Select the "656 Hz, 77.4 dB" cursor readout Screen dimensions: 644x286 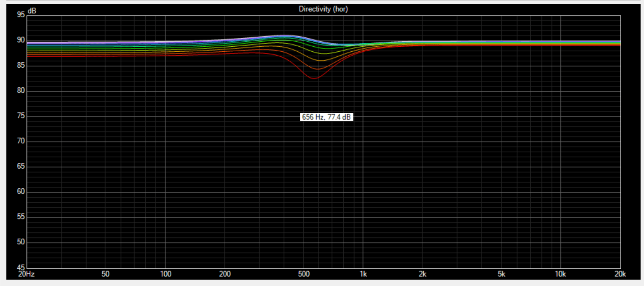coord(326,117)
